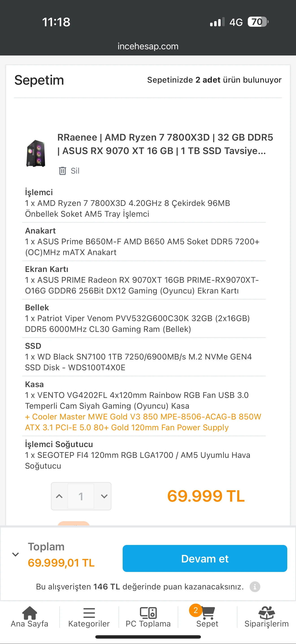The height and width of the screenshot is (644, 296).
Task: Open the RRaenee Ryzen 7 7800X3D product title
Action: pyautogui.click(x=165, y=144)
